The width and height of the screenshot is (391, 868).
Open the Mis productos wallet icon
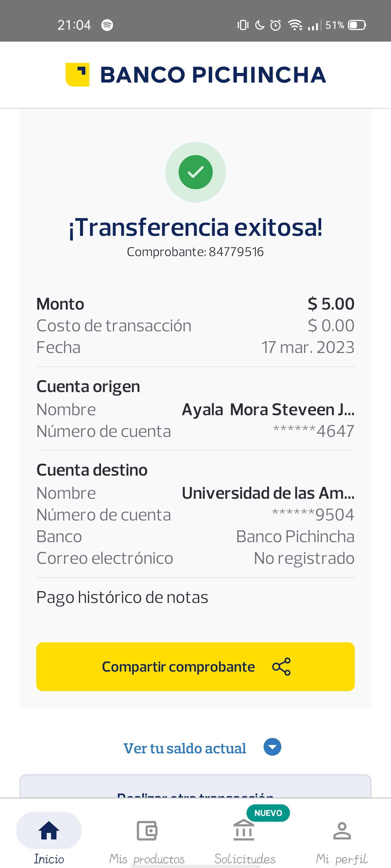click(147, 830)
